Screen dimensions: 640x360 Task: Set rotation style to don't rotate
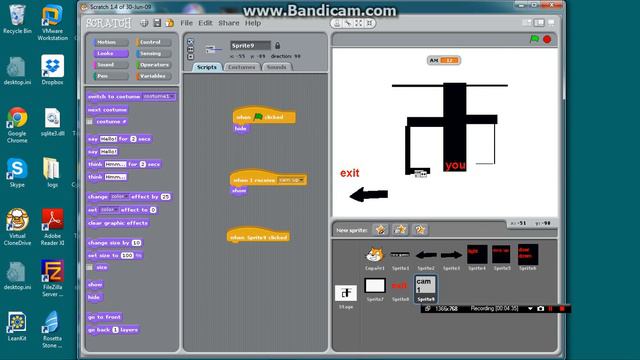click(190, 56)
